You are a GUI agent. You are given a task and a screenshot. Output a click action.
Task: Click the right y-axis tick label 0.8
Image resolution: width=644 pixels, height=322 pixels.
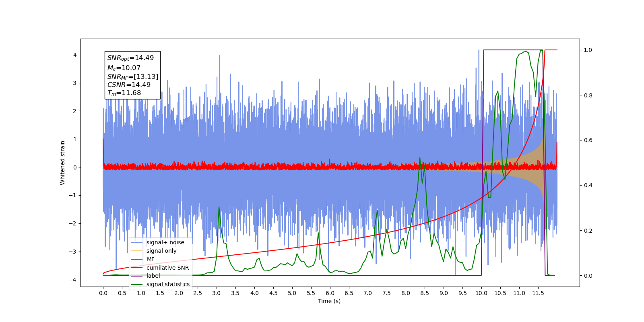tap(588, 95)
